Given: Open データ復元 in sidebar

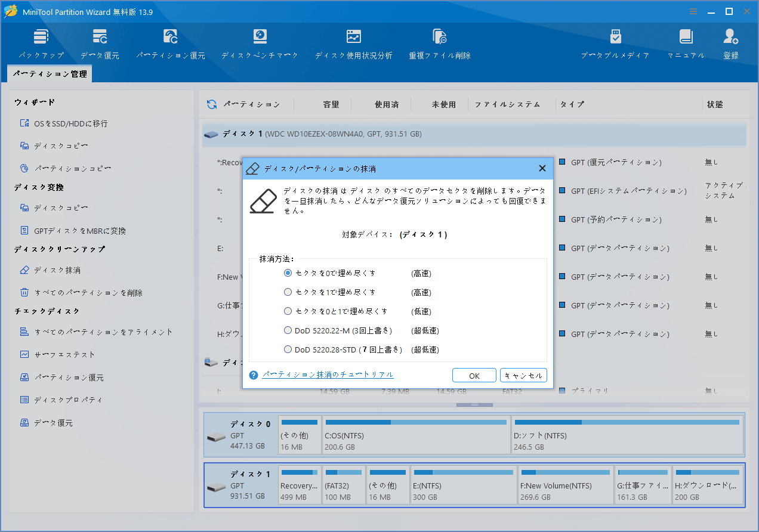Looking at the screenshot, I should (47, 423).
